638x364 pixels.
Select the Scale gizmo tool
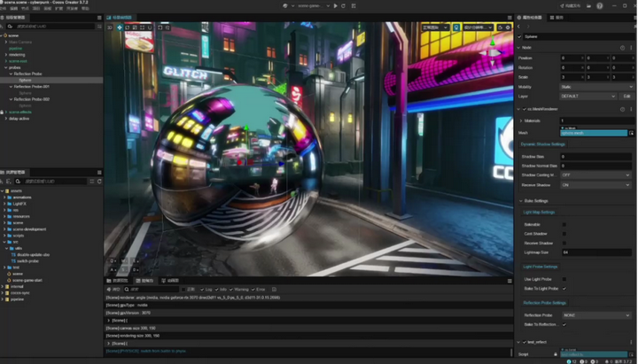point(135,27)
